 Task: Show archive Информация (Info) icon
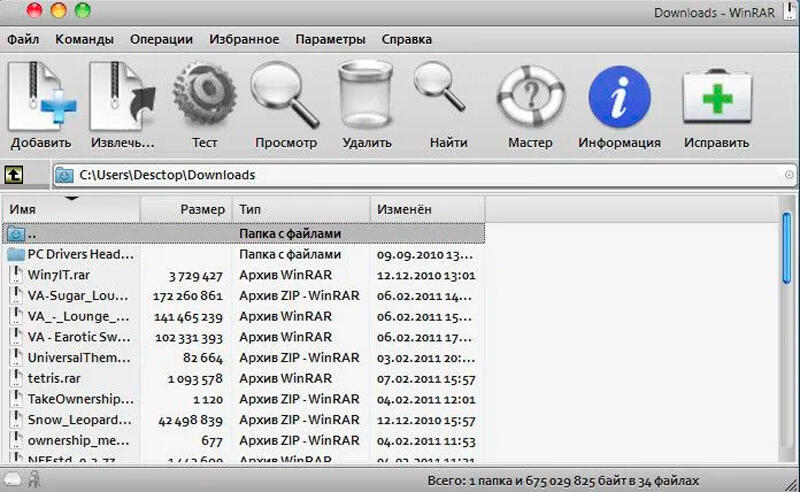619,98
